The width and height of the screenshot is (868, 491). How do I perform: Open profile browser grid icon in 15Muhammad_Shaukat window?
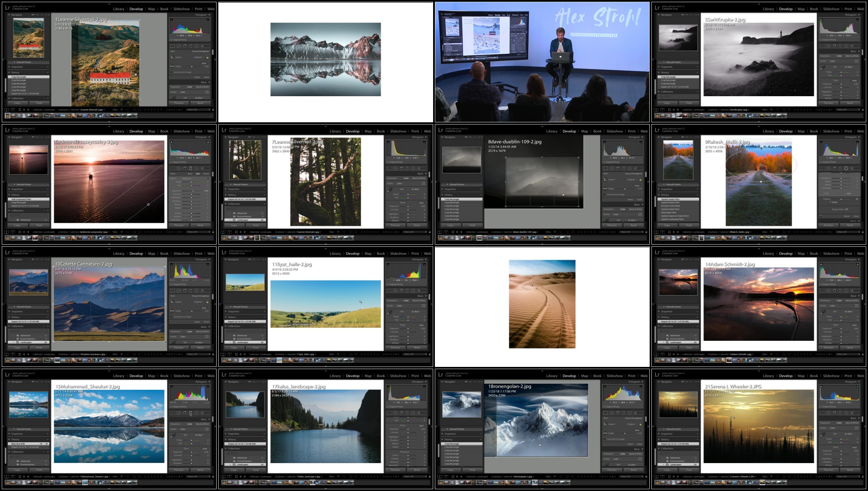[x=207, y=429]
